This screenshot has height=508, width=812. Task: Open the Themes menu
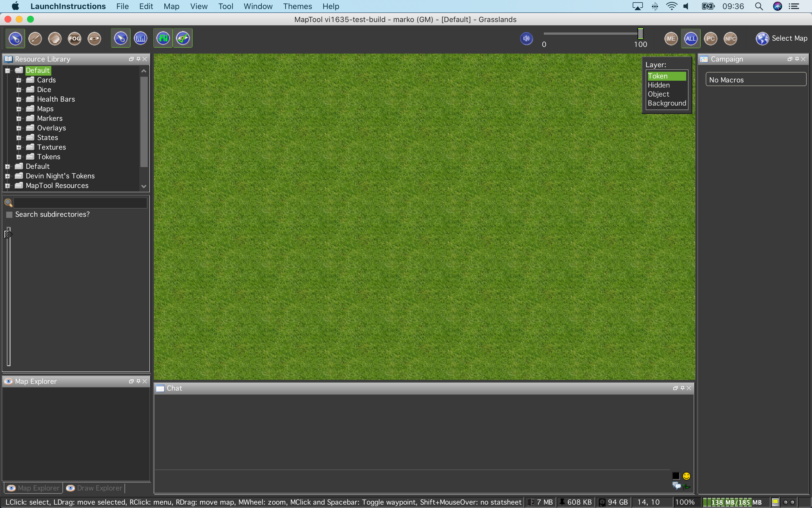(x=297, y=6)
